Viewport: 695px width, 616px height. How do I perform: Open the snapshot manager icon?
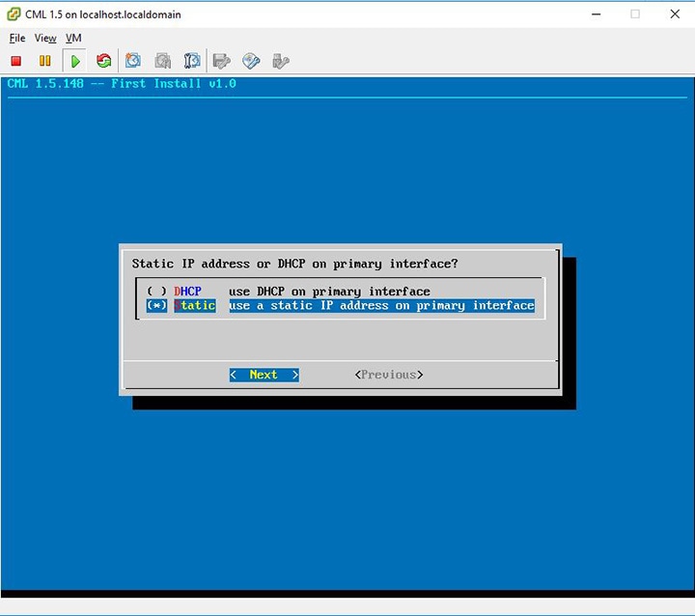[192, 61]
